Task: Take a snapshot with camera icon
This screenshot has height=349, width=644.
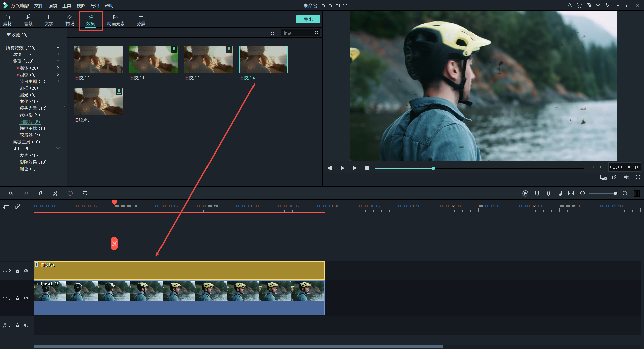Action: pos(615,177)
